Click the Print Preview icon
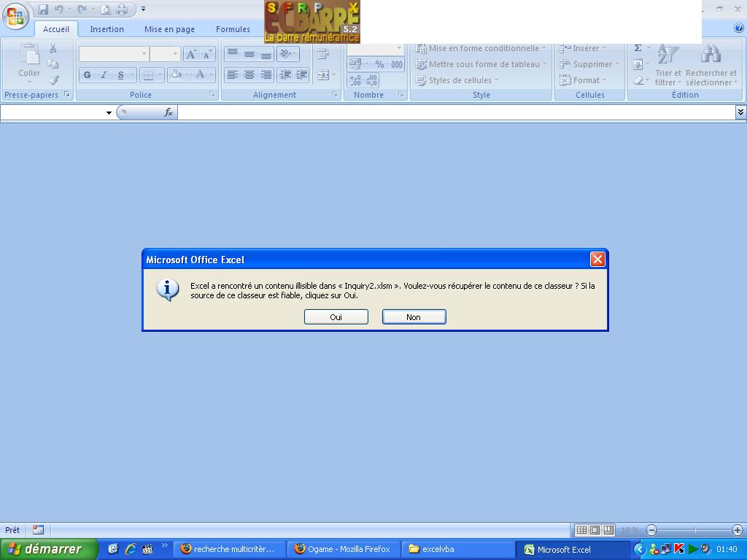747x560 pixels. [106, 9]
